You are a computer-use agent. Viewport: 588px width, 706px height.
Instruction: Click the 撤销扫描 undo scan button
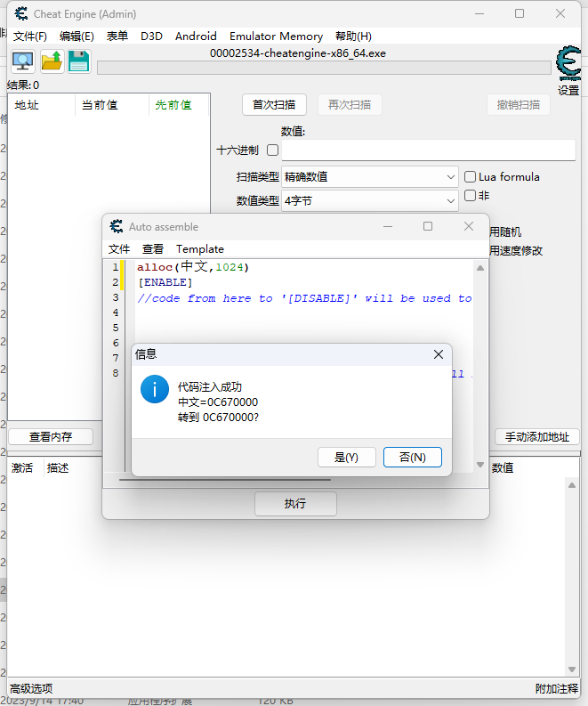tap(519, 105)
